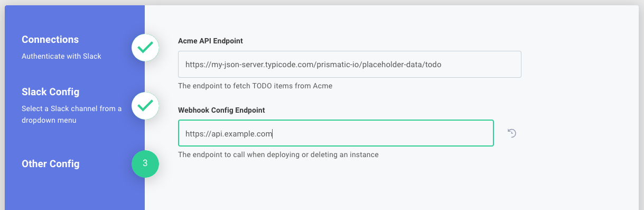Reset the Webhook Config Endpoint to default

511,133
